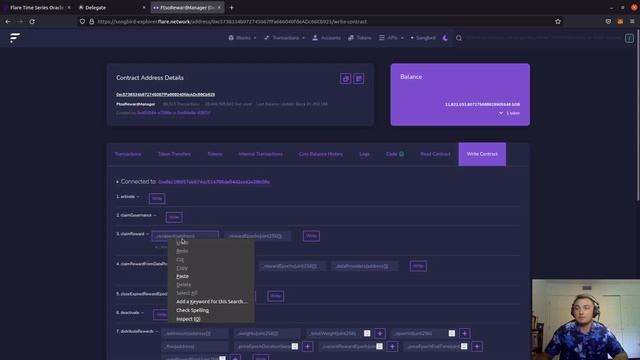Click stepper on _epochId field
640x360 pixels.
point(452,333)
